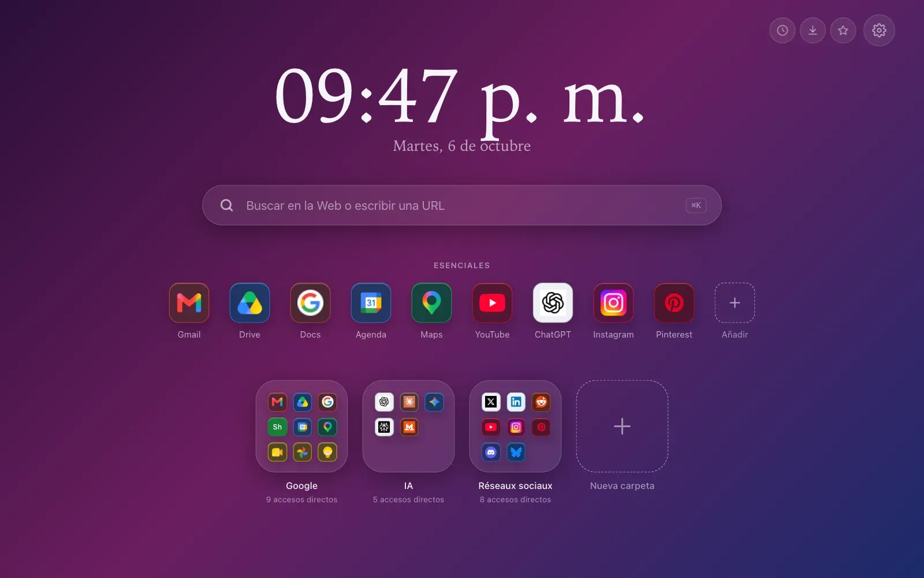Open Mistral in the IA folder
The image size is (924, 578).
409,427
